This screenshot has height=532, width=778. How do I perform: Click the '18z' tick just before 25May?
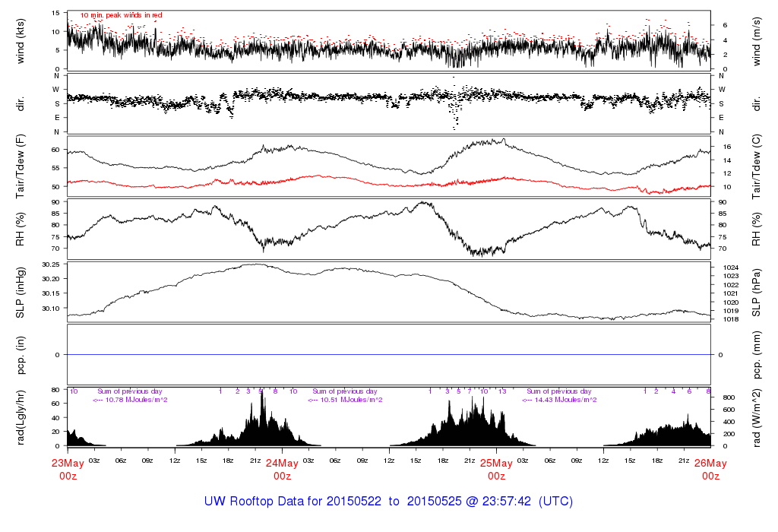pyautogui.click(x=443, y=461)
